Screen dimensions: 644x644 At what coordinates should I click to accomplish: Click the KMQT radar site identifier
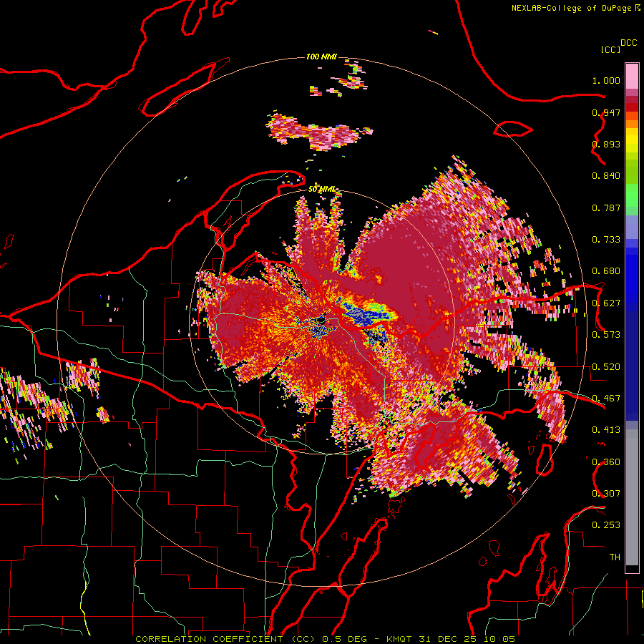tap(399, 639)
